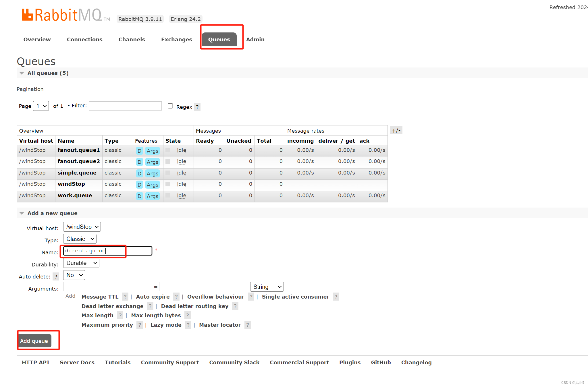Open the Admin tab
588x387 pixels.
255,39
